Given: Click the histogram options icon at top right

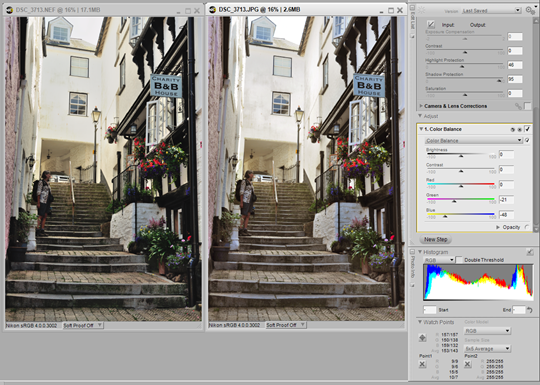Looking at the screenshot, I should 530,252.
